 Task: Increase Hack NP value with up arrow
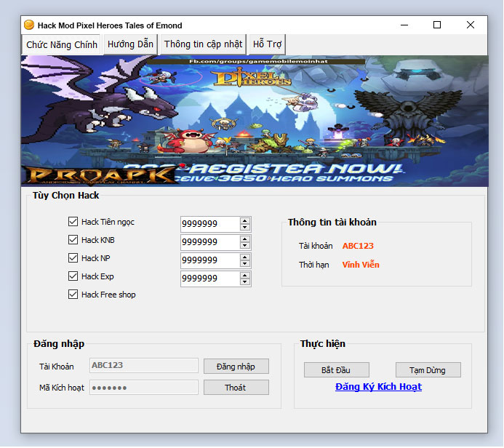pyautogui.click(x=245, y=257)
